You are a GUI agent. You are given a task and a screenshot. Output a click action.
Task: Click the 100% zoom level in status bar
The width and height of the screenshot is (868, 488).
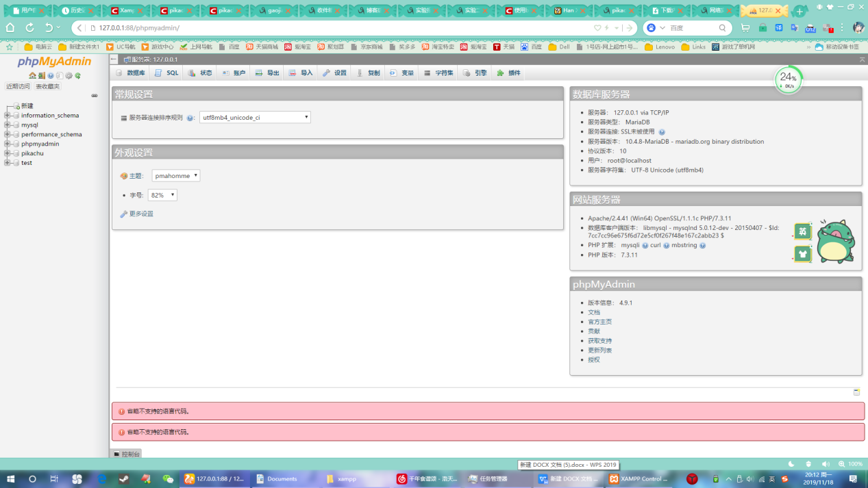[856, 464]
